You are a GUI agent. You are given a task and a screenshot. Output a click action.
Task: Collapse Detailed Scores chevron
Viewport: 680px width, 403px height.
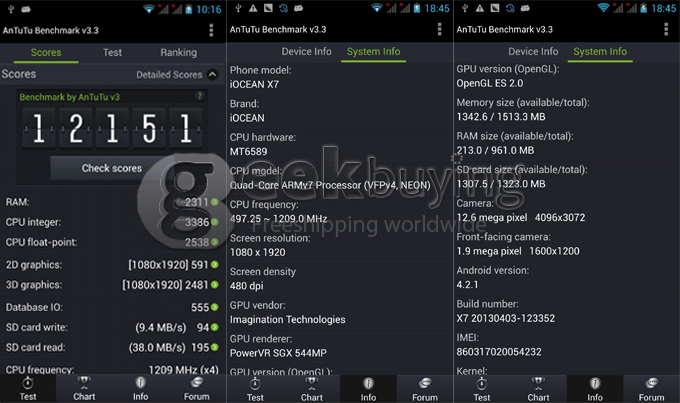point(212,75)
